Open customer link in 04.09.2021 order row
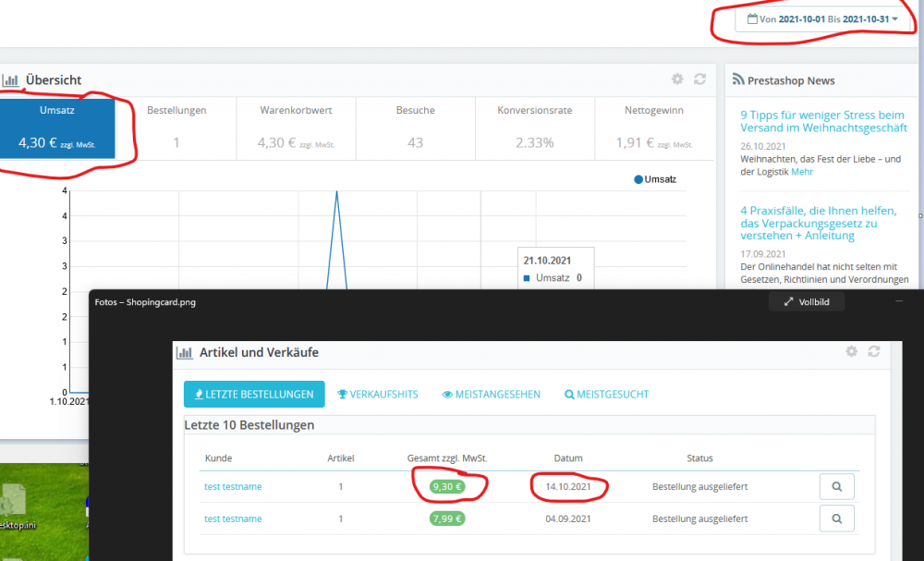The width and height of the screenshot is (924, 561). point(233,518)
